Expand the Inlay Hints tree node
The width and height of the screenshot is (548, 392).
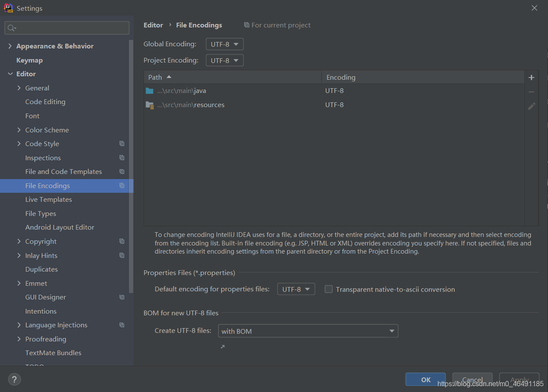click(x=19, y=255)
